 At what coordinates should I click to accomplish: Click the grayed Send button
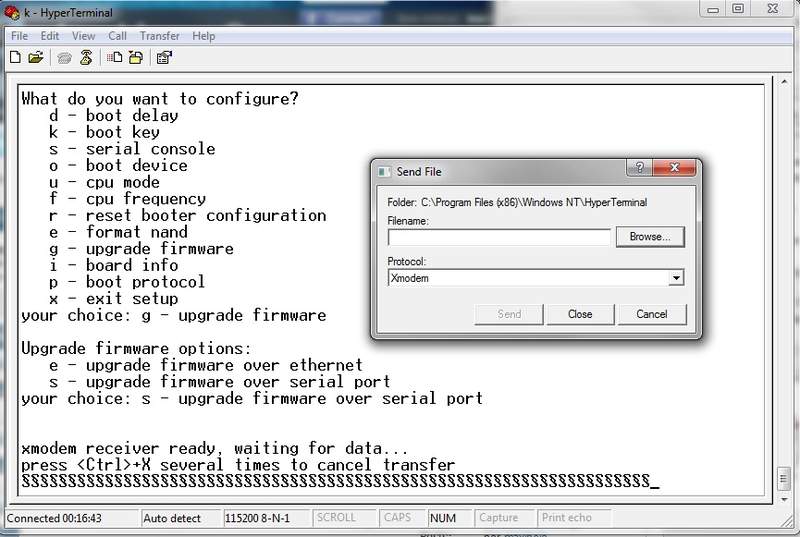tap(509, 314)
